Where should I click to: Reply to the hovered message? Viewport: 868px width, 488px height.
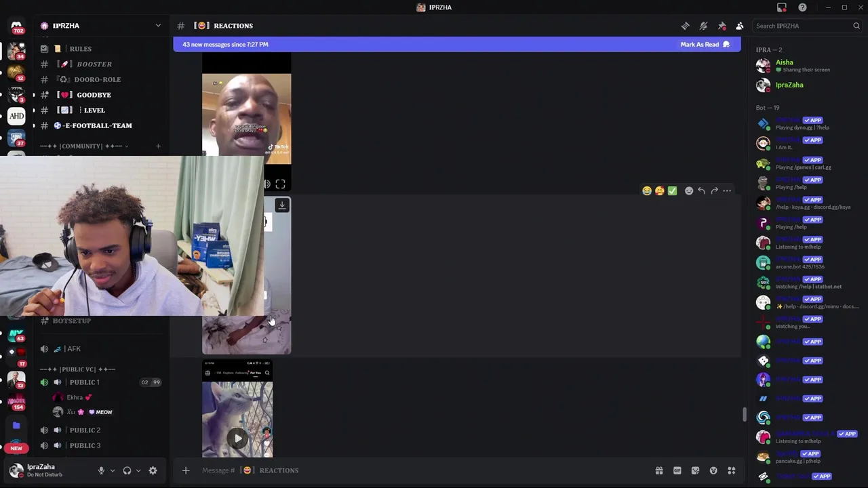(702, 191)
